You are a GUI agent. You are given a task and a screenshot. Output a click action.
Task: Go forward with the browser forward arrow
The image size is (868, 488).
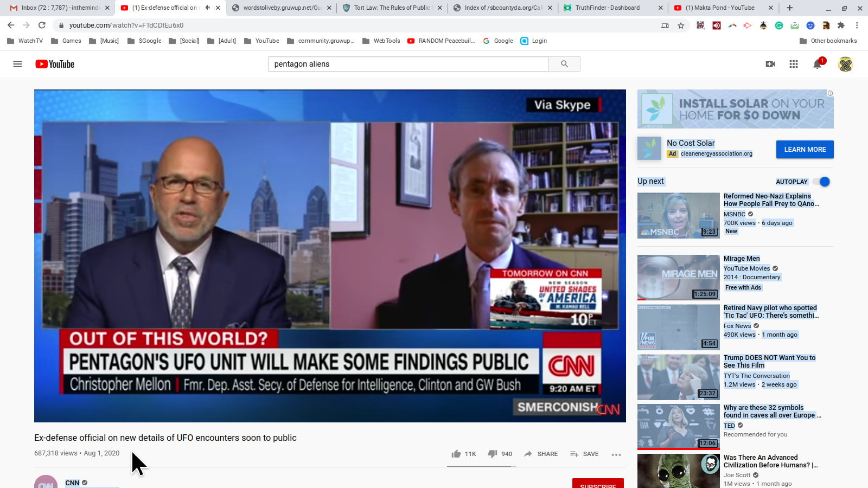[26, 25]
